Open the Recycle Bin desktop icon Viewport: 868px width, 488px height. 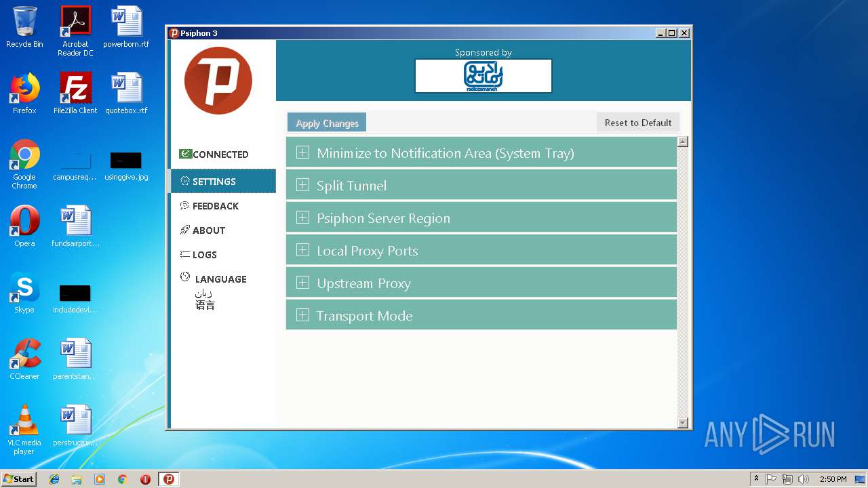pyautogui.click(x=24, y=27)
